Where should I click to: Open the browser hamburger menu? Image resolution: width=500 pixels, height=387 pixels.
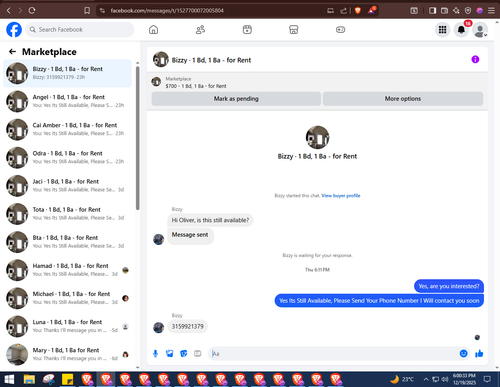coord(491,11)
